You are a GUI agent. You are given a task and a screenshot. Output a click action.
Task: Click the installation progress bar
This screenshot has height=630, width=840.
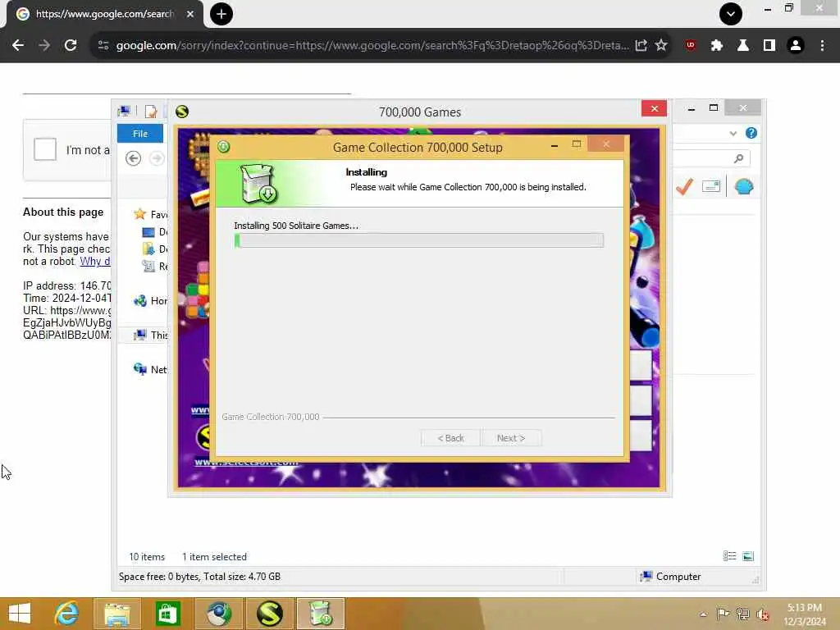coord(419,240)
